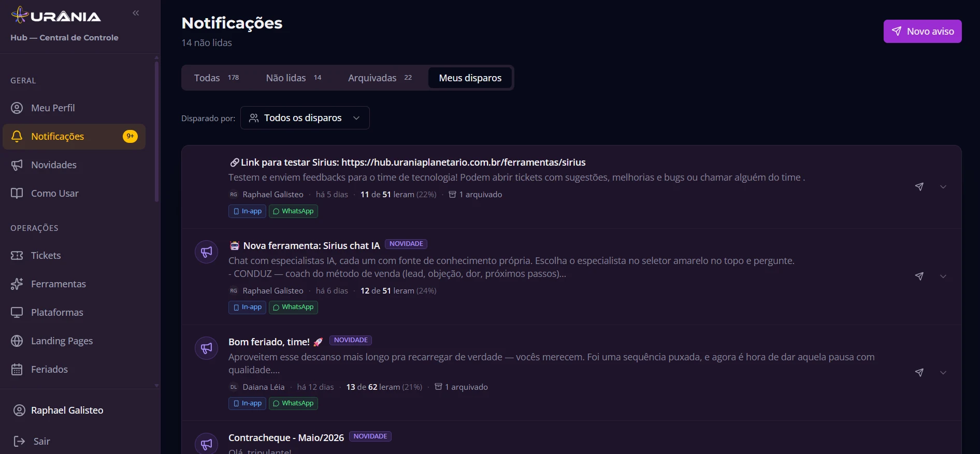Click '13 de 62 leram' read count
This screenshot has height=454, width=980.
[384, 387]
